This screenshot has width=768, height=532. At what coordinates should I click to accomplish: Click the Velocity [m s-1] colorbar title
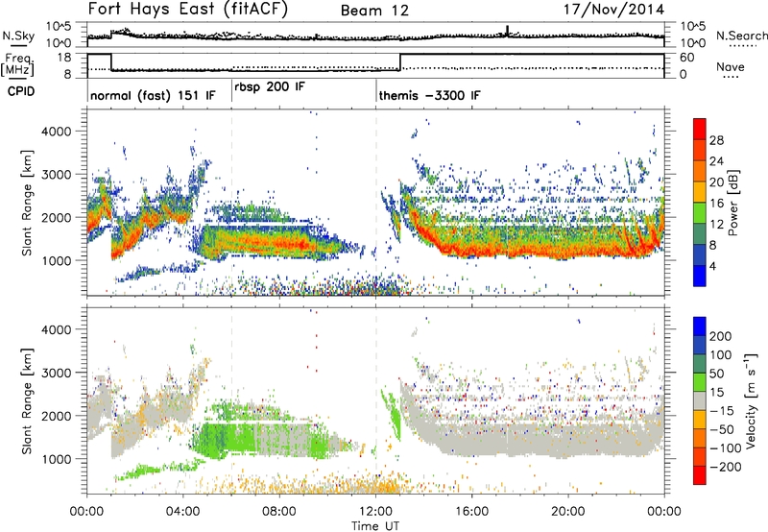pos(751,400)
